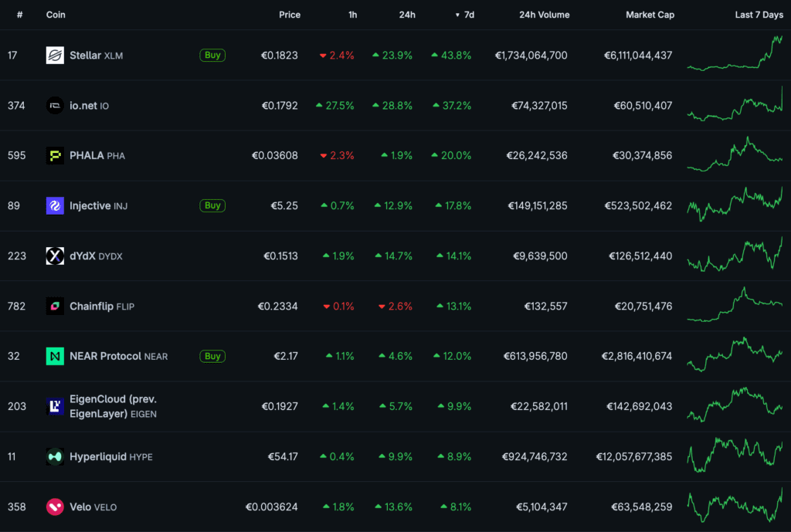Sort table by 7d column header
Viewport: 791px width, 532px height.
point(465,15)
